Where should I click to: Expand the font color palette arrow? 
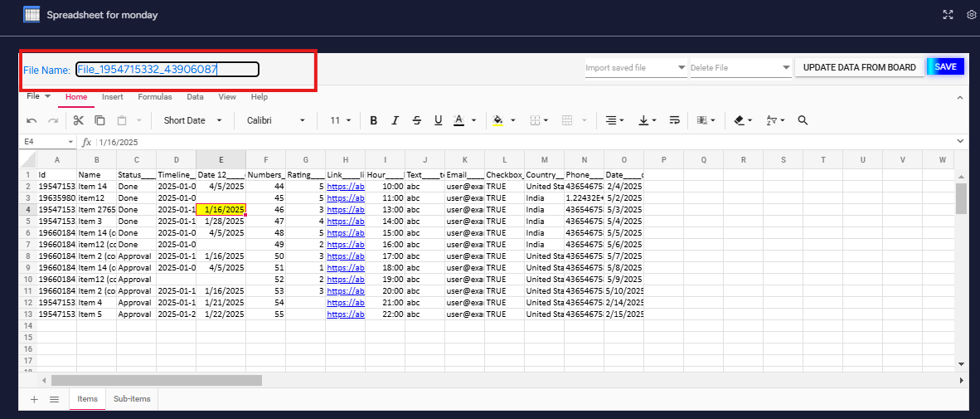(473, 120)
